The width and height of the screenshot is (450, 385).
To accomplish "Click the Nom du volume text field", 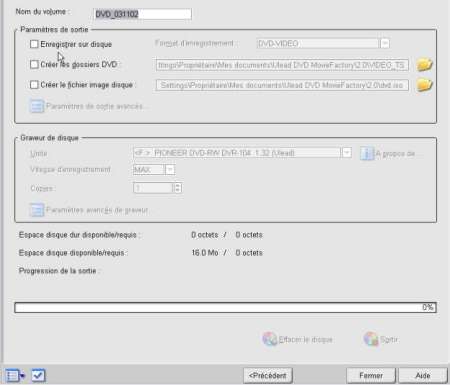I will [x=143, y=14].
